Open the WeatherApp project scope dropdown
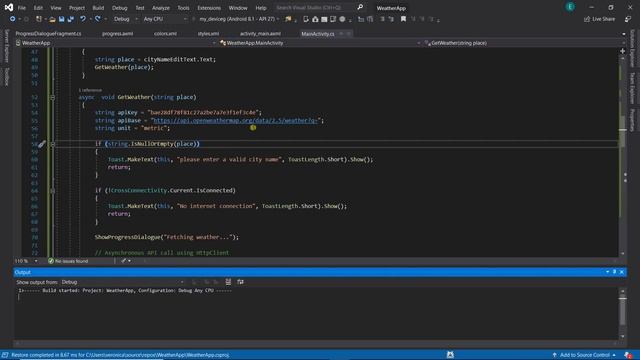The image size is (640, 360). click(116, 43)
